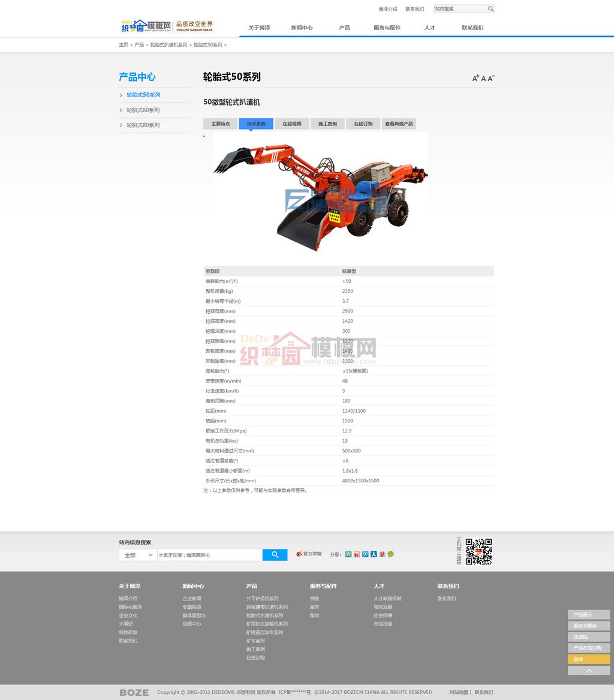Click the 查看其他产品 button
Viewport: 614px width, 700px height.
click(x=399, y=124)
